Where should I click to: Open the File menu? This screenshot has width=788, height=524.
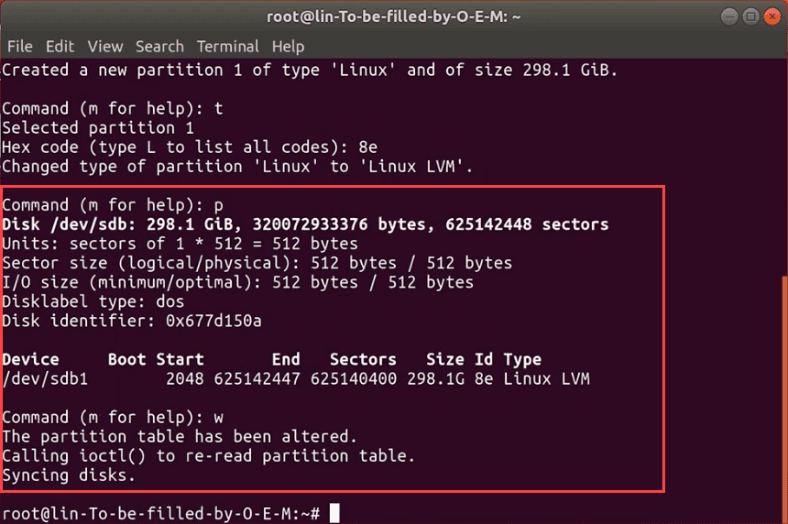(19, 46)
